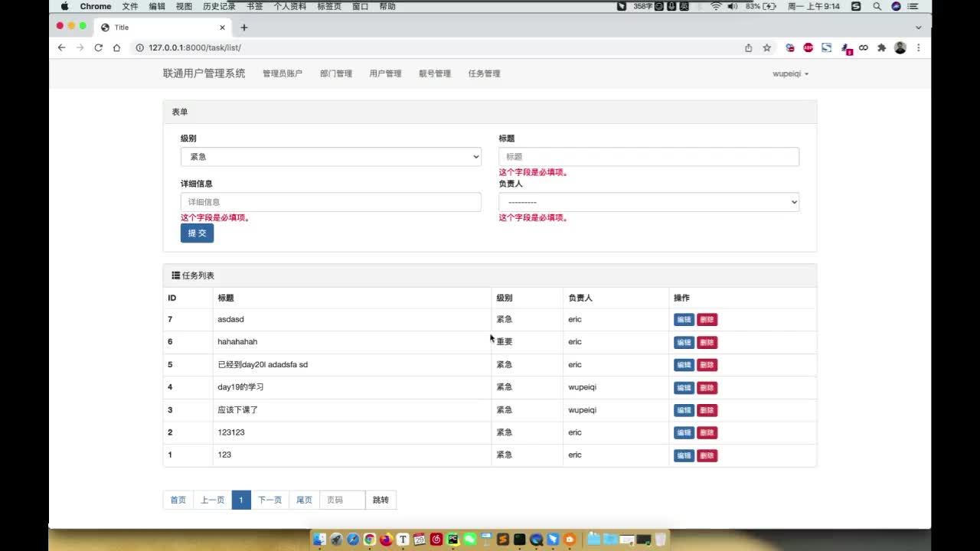Go back with the browser back arrow
The height and width of the screenshot is (551, 980).
tap(62, 47)
